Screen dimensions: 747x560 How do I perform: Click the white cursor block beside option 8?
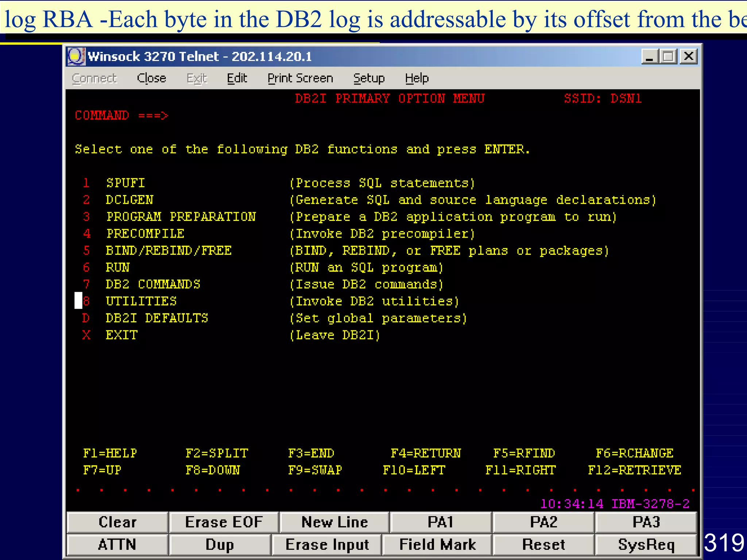(78, 301)
